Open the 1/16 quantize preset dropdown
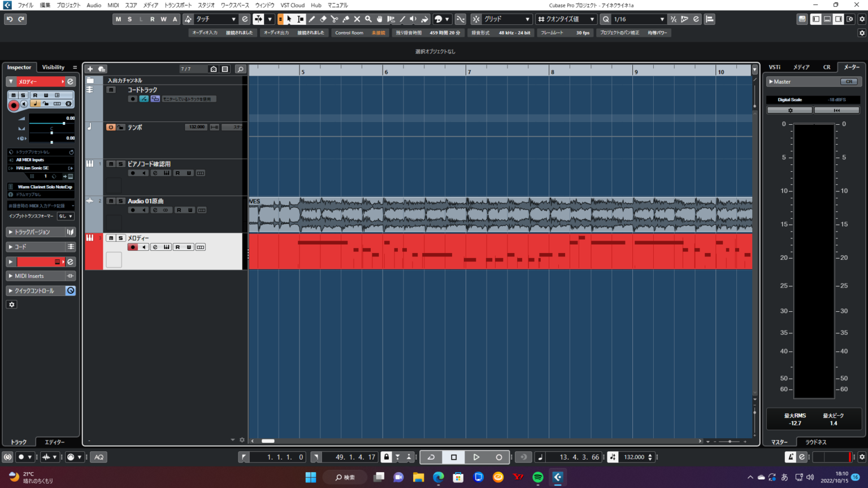Viewport: 868px width, 488px height. pyautogui.click(x=639, y=19)
